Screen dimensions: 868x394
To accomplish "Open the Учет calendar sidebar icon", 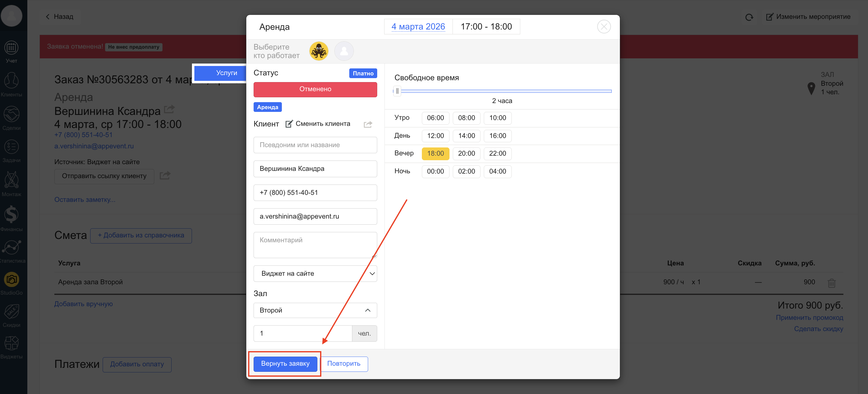I will point(11,48).
